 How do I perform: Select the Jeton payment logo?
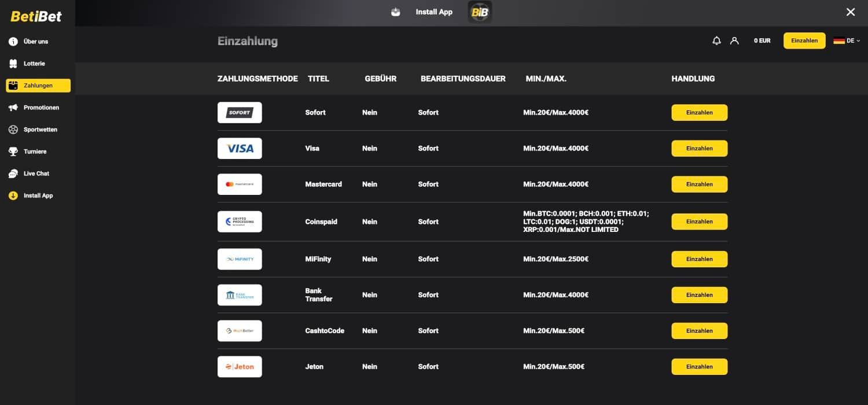pos(240,367)
